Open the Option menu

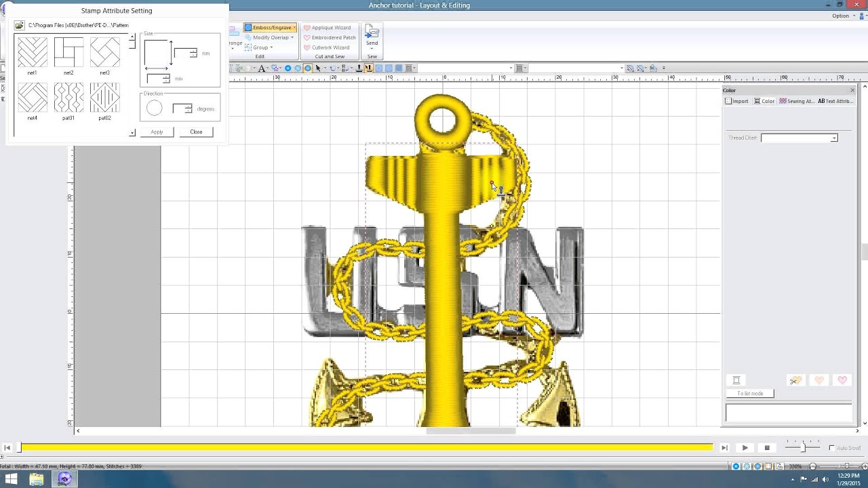pyautogui.click(x=842, y=16)
